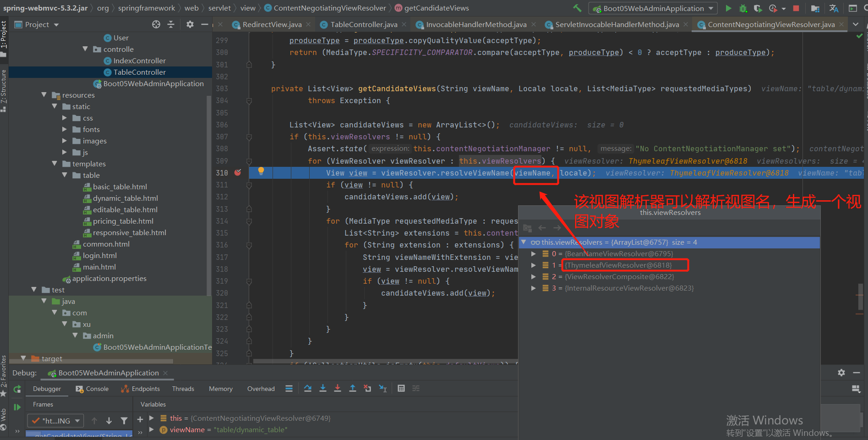The image size is (868, 440).
Task: Open the Console tab in Debug panel
Action: (x=93, y=389)
